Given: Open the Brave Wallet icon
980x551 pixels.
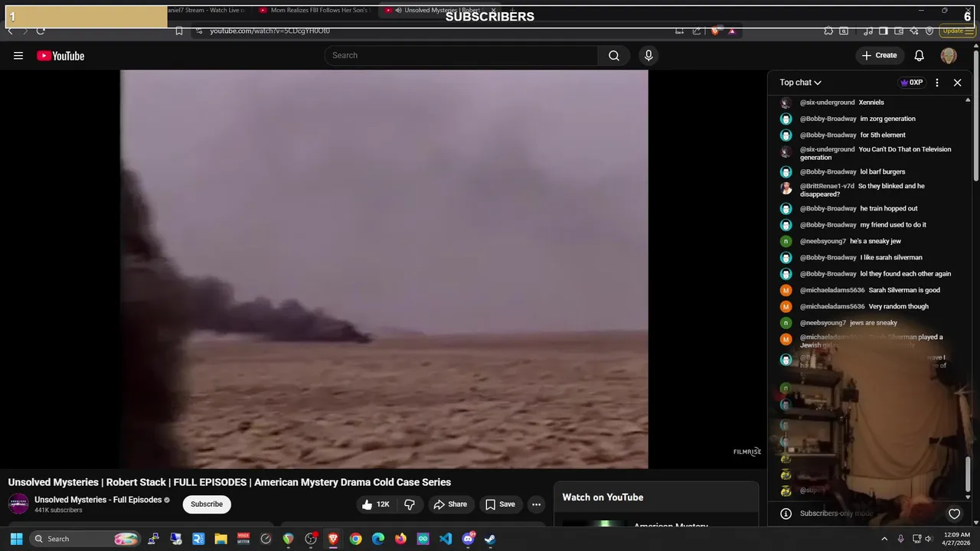Looking at the screenshot, I should click(900, 31).
